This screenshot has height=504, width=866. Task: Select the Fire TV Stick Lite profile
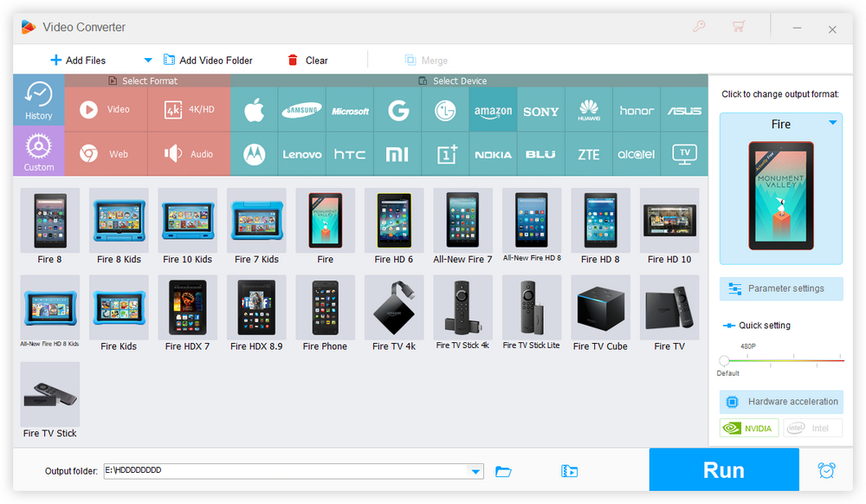(x=532, y=313)
